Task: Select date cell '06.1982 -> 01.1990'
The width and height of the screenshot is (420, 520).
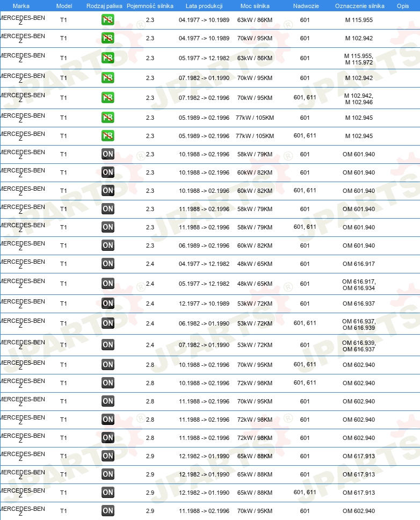Action: (204, 323)
